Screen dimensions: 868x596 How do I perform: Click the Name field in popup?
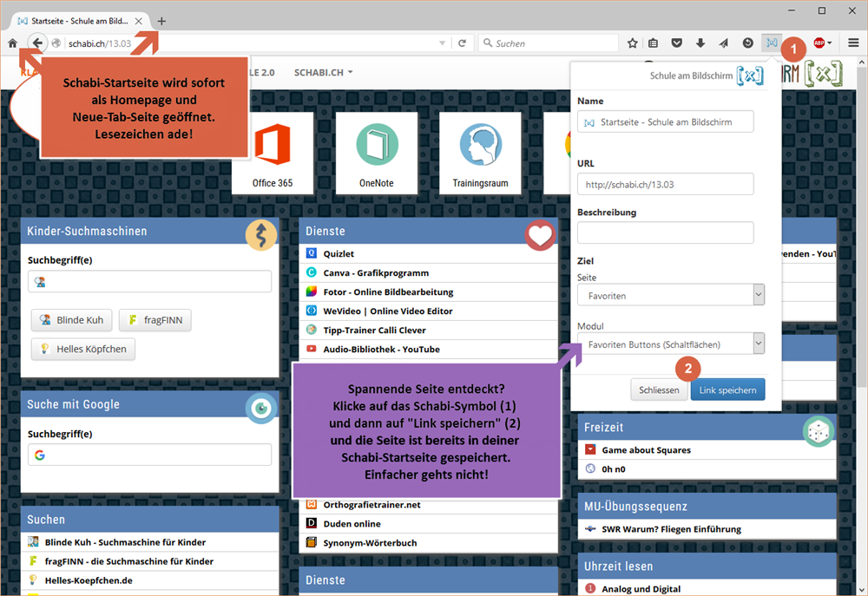tap(665, 121)
